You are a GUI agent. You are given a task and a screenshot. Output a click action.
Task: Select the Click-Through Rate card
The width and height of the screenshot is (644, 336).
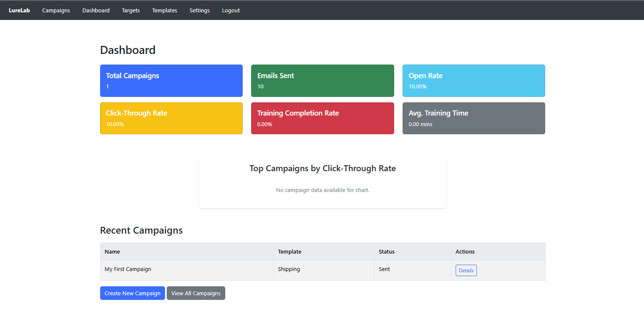tap(171, 118)
